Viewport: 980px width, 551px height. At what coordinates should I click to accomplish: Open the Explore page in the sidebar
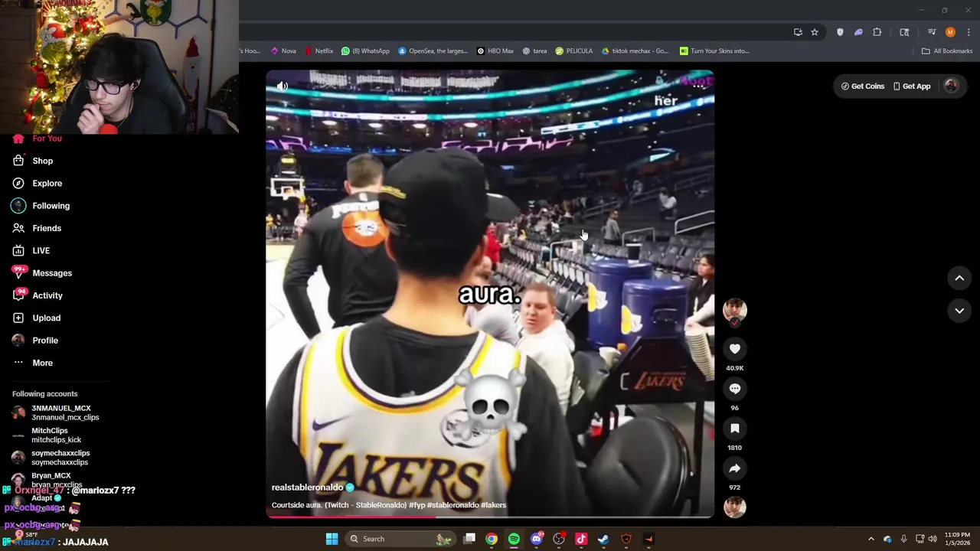coord(37,184)
